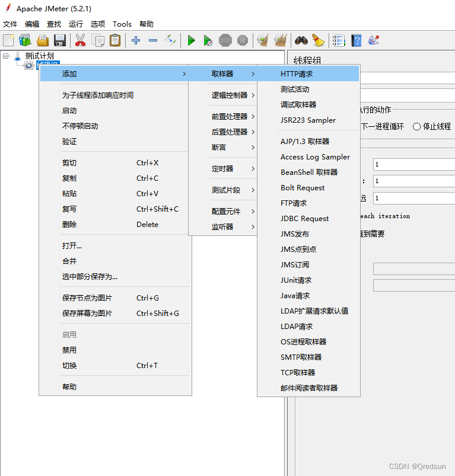
Task: Click the loop count field
Action: (x=413, y=198)
